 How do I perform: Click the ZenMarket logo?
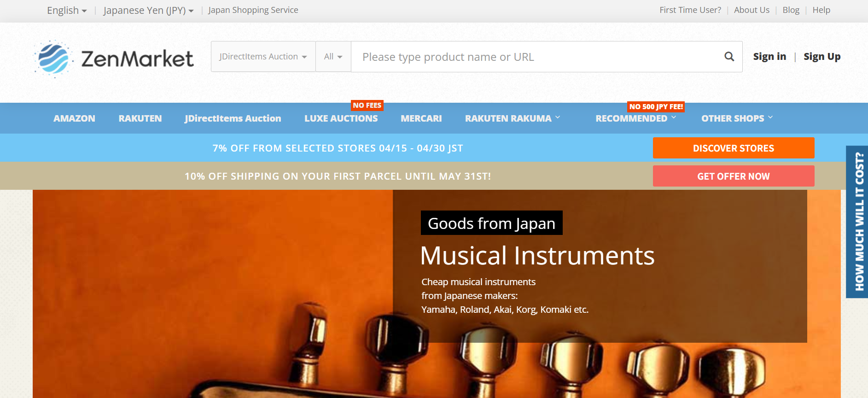(114, 59)
